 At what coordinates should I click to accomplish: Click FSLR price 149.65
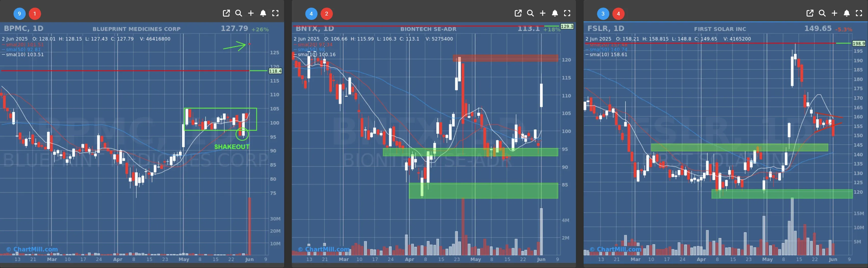pyautogui.click(x=818, y=29)
